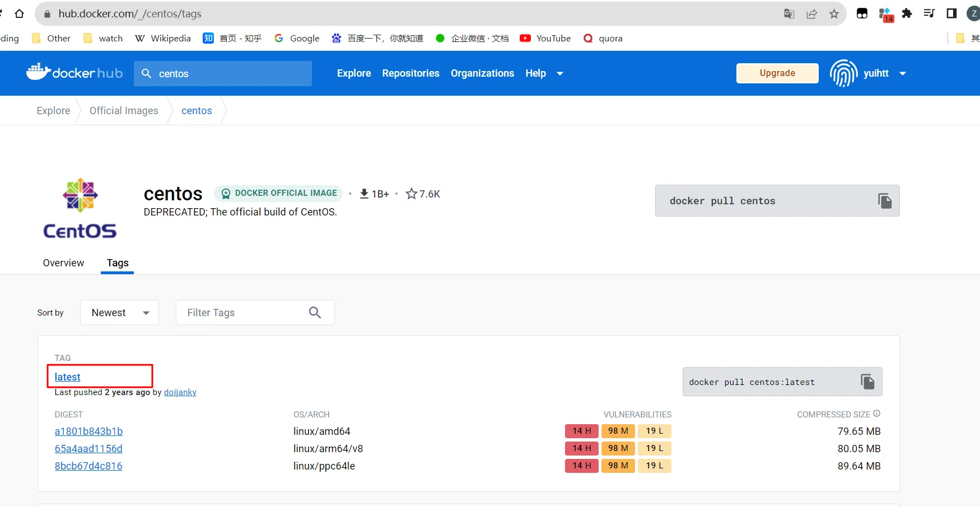
Task: Click the fingerprint user avatar icon
Action: [843, 73]
